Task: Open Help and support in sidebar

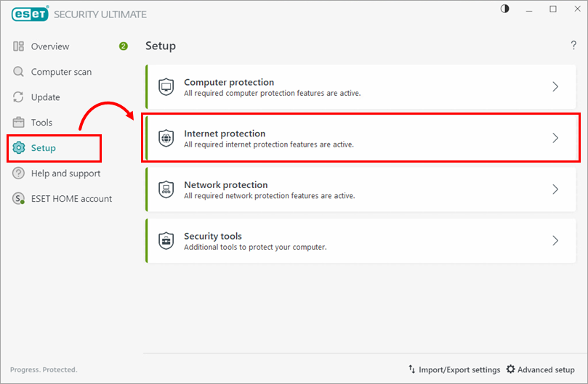Action: pos(65,173)
